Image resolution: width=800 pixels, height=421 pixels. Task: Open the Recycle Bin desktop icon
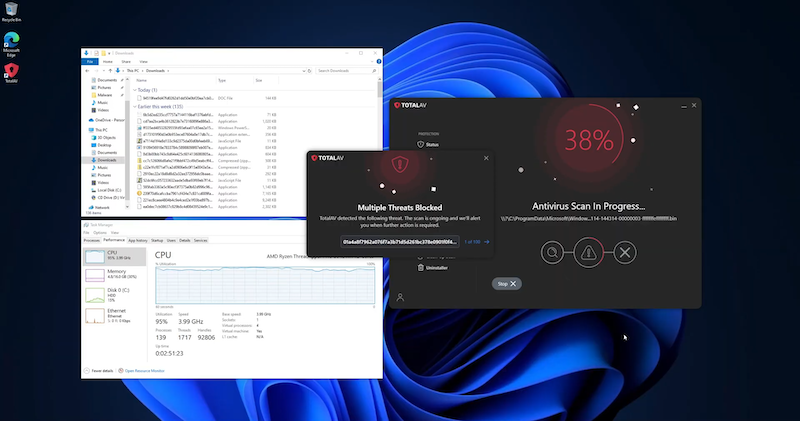(11, 12)
